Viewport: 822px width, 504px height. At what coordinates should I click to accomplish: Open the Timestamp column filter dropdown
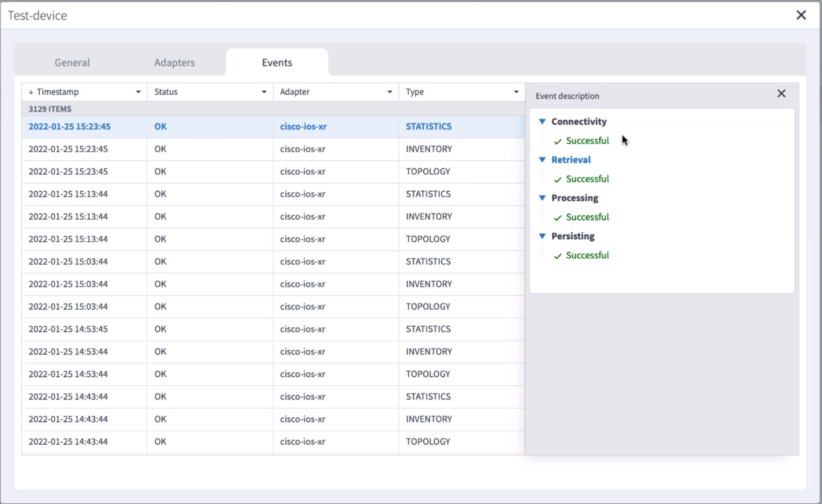[139, 92]
